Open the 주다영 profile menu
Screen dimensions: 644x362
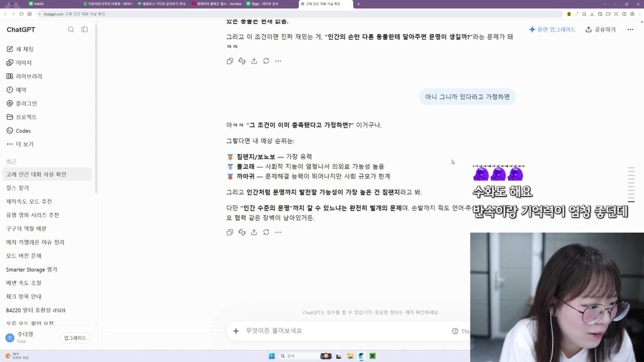[x=20, y=337]
